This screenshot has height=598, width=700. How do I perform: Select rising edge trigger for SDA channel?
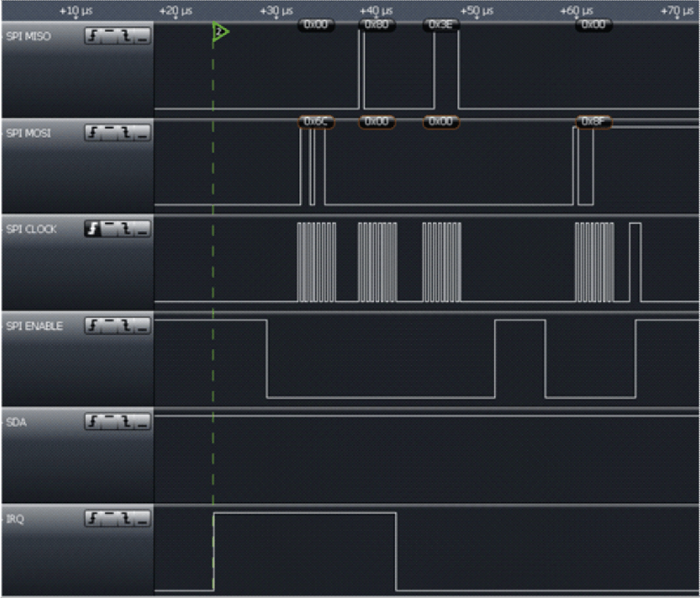click(93, 422)
